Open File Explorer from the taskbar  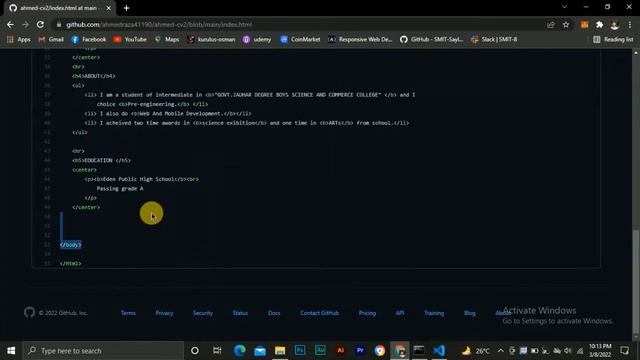pyautogui.click(x=280, y=351)
